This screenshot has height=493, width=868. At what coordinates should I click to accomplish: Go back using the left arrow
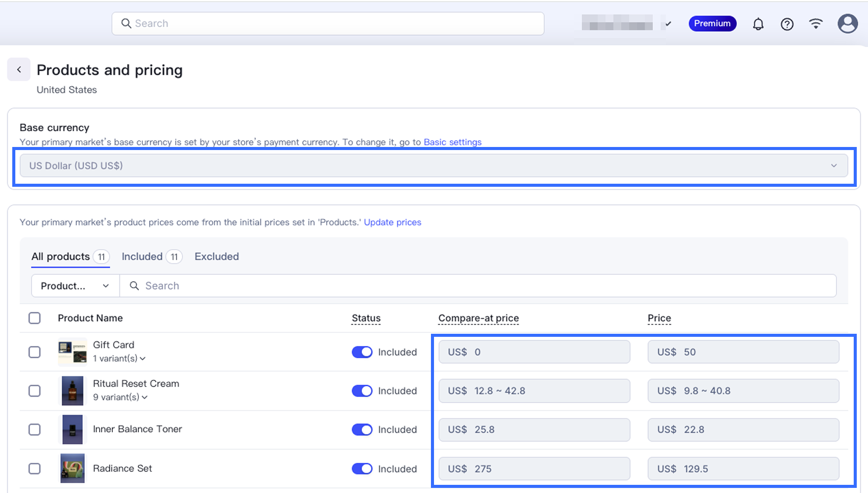[x=19, y=70]
